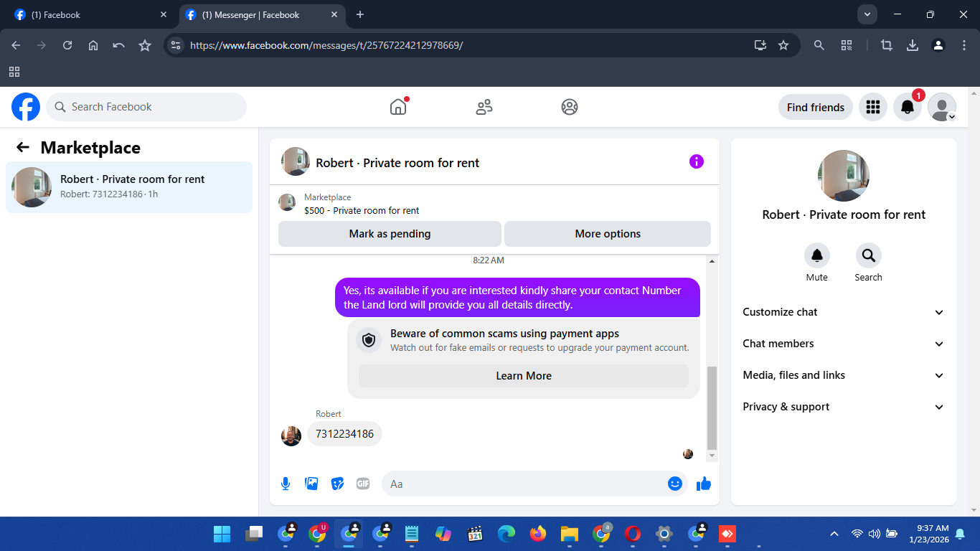Send a voice clip with microphone icon
The width and height of the screenshot is (980, 551).
pos(286,484)
